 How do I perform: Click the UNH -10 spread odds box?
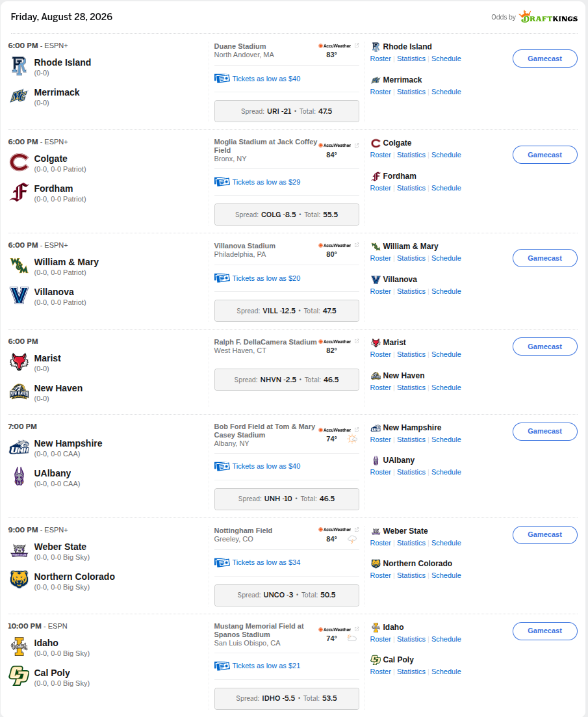pyautogui.click(x=287, y=499)
